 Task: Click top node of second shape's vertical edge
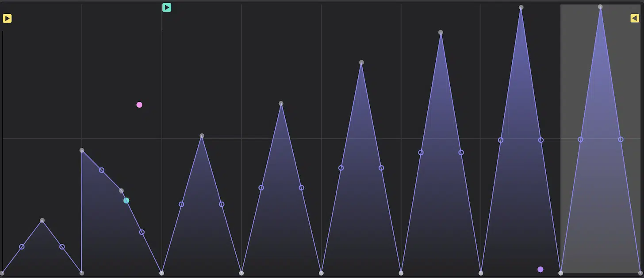tap(82, 151)
